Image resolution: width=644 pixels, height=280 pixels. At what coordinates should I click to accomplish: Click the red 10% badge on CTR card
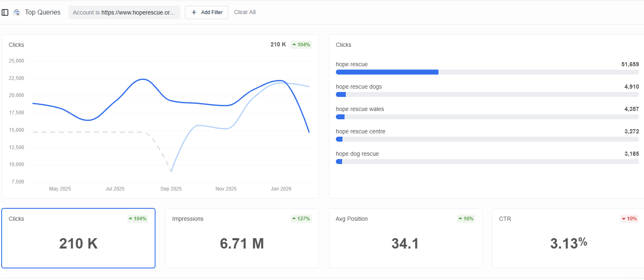pos(629,219)
